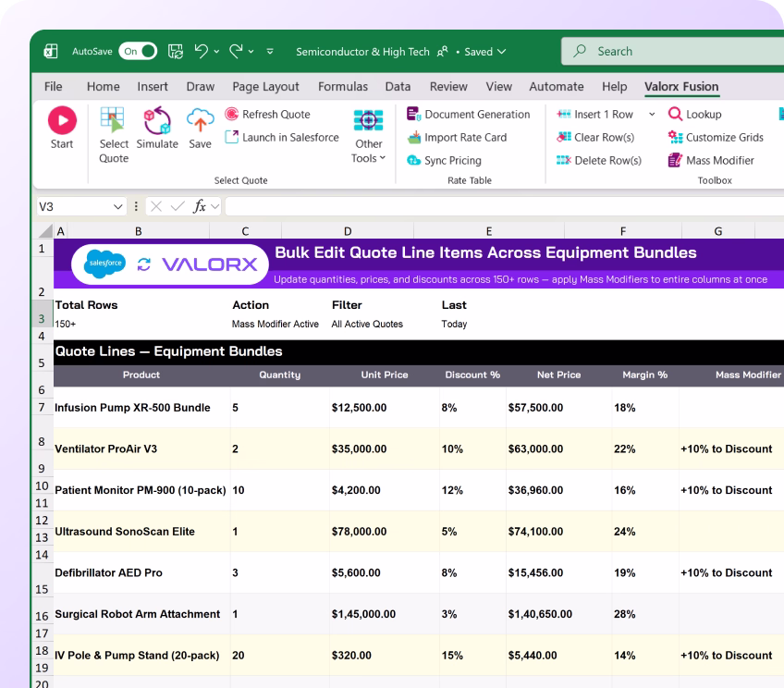784x688 pixels.
Task: Select the Valorx Fusion tab
Action: click(x=681, y=87)
